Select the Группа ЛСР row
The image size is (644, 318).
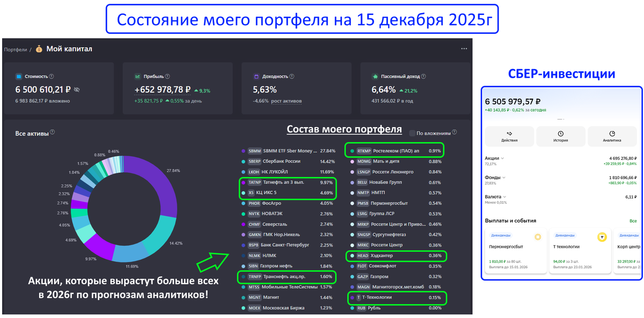[397, 214]
